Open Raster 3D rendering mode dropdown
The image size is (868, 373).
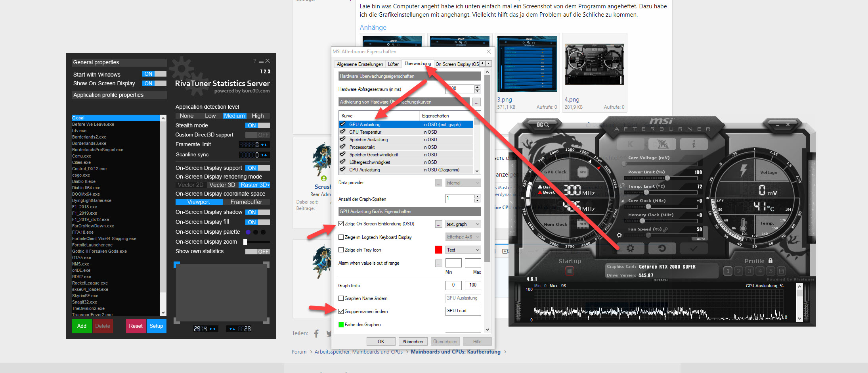pyautogui.click(x=254, y=185)
